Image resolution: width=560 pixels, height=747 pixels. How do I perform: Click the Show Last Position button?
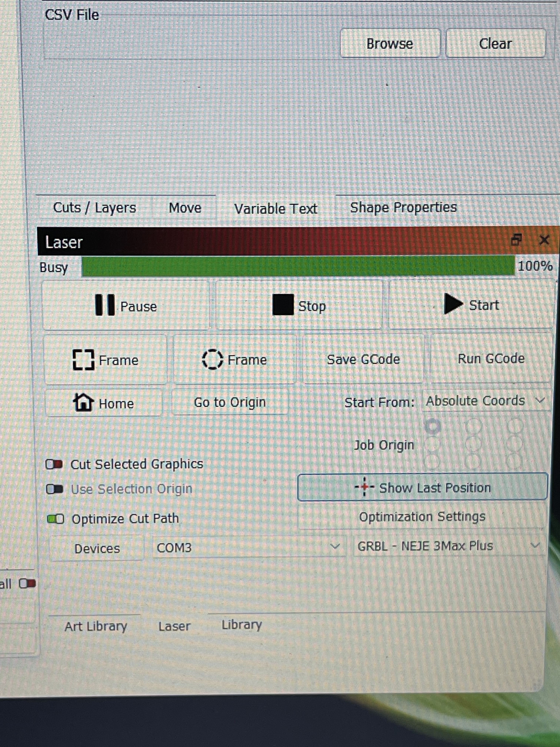pos(422,487)
